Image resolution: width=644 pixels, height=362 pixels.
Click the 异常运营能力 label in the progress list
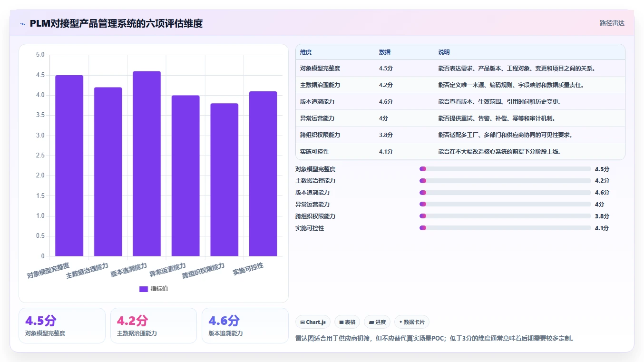click(x=312, y=205)
